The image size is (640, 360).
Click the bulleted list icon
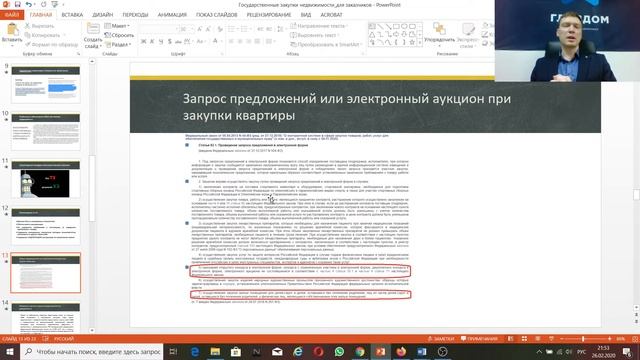click(x=231, y=29)
